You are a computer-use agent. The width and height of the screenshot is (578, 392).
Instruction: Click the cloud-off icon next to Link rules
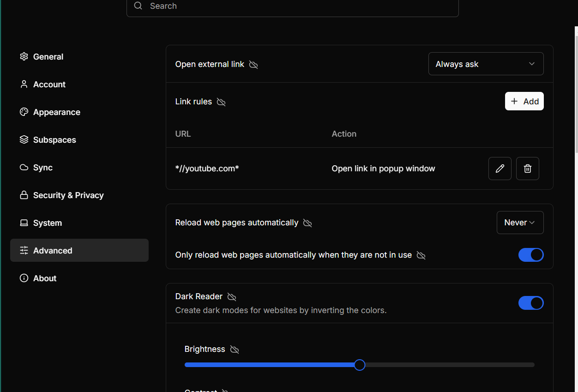(221, 102)
